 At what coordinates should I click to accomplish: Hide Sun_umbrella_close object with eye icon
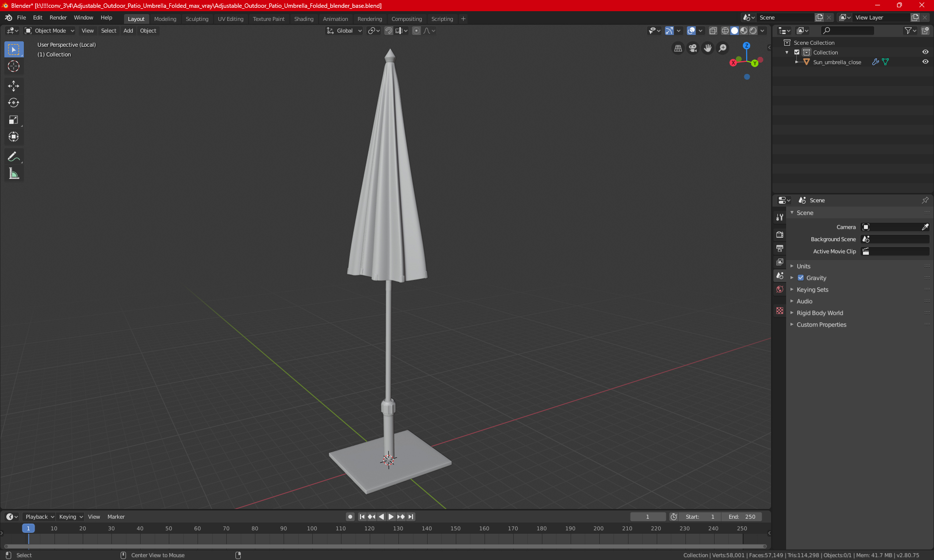[925, 62]
